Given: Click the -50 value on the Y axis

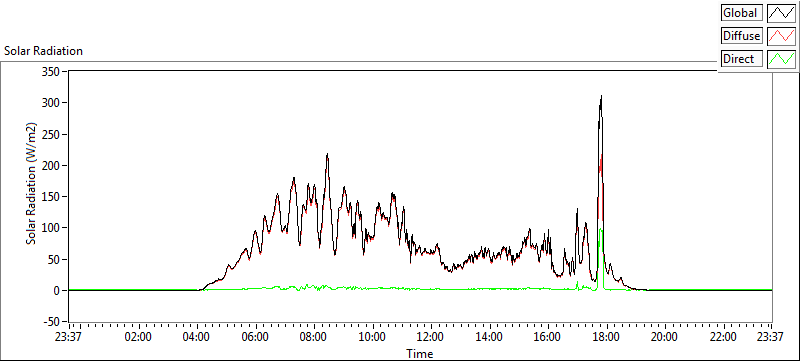Looking at the screenshot, I should (51, 322).
